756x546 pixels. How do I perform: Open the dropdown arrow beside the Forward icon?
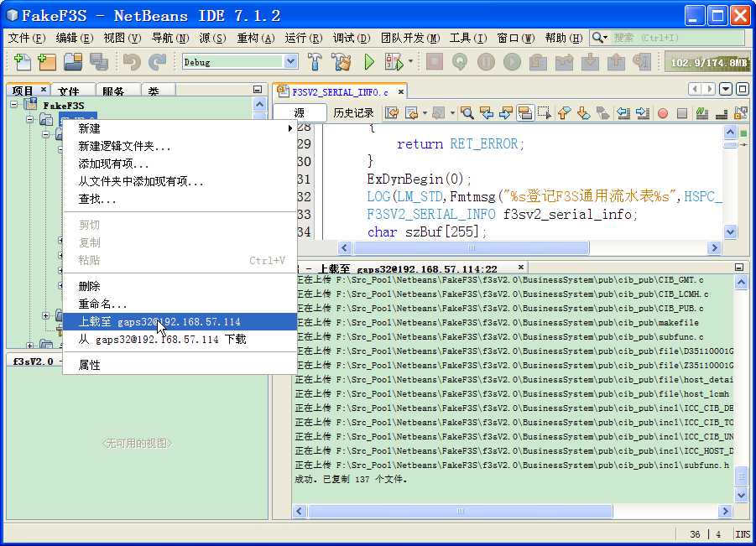point(452,113)
